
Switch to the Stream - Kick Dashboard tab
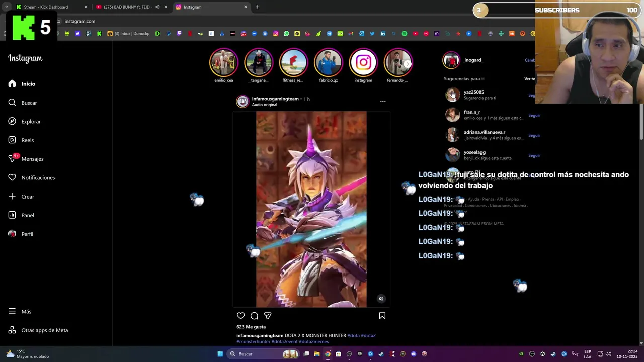(x=50, y=7)
